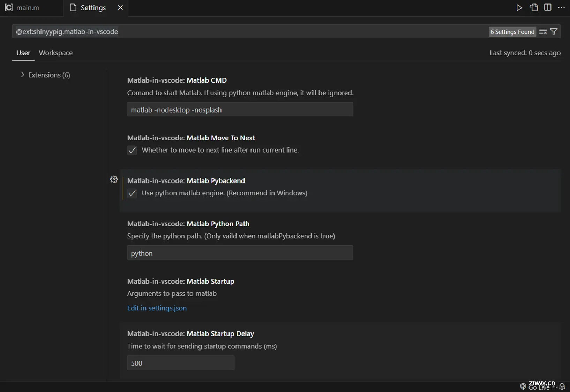Screen dimensions: 570x392
Task: Toggle Matlab Move To Next checkbox
Action: pos(132,150)
